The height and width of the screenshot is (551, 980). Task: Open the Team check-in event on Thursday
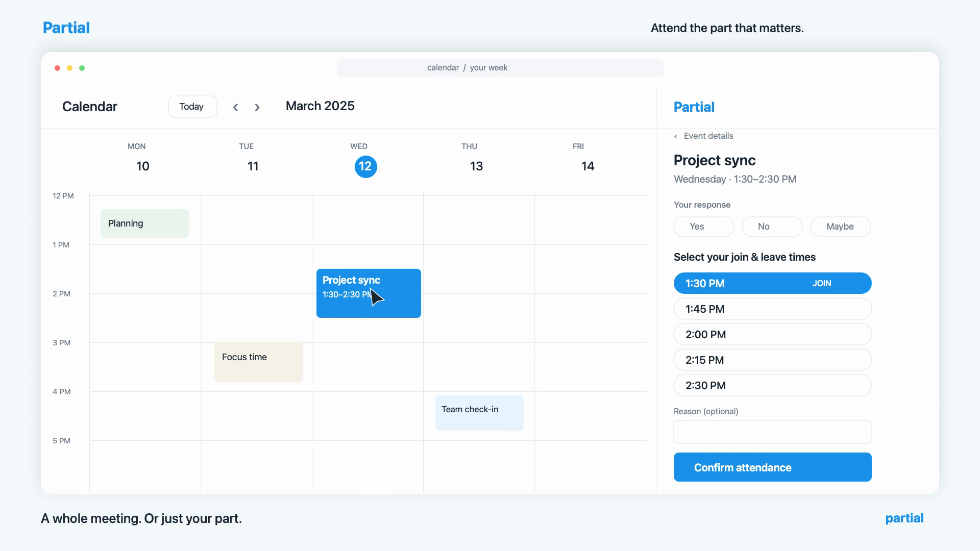(x=479, y=413)
